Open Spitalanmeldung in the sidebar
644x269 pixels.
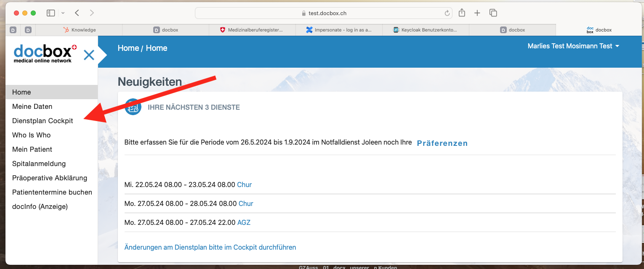(39, 164)
